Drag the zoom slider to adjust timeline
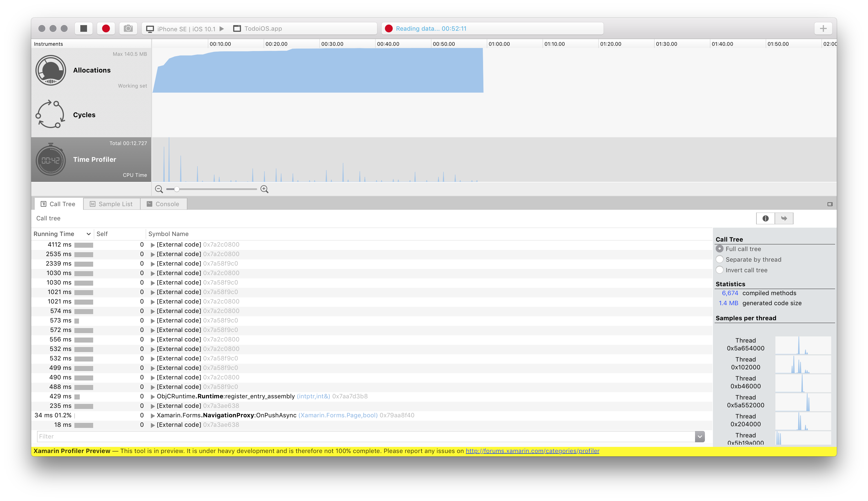This screenshot has width=868, height=501. tap(177, 189)
